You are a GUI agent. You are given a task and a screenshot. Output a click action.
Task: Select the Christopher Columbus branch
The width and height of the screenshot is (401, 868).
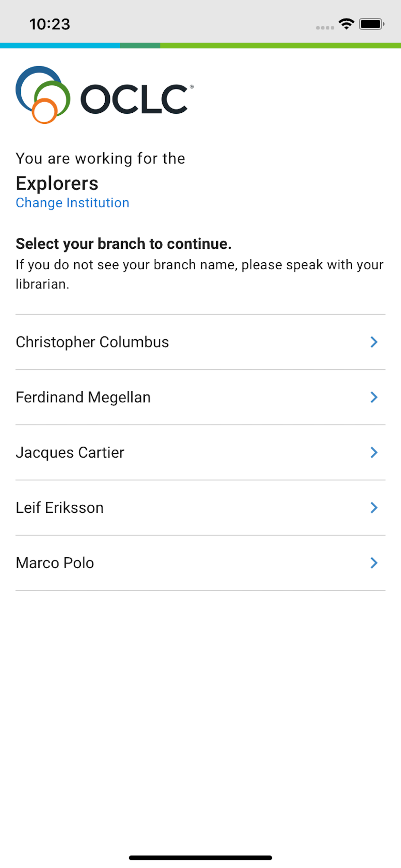(x=200, y=342)
